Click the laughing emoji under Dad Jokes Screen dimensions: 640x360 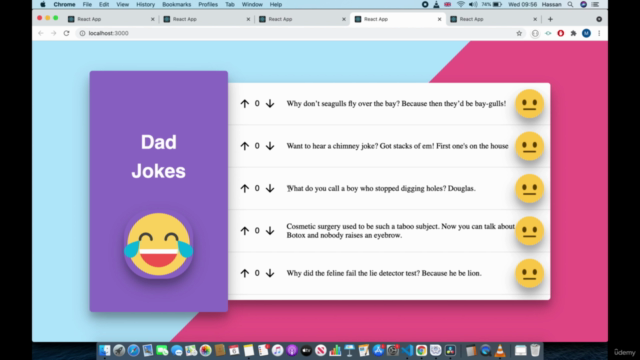pyautogui.click(x=158, y=245)
